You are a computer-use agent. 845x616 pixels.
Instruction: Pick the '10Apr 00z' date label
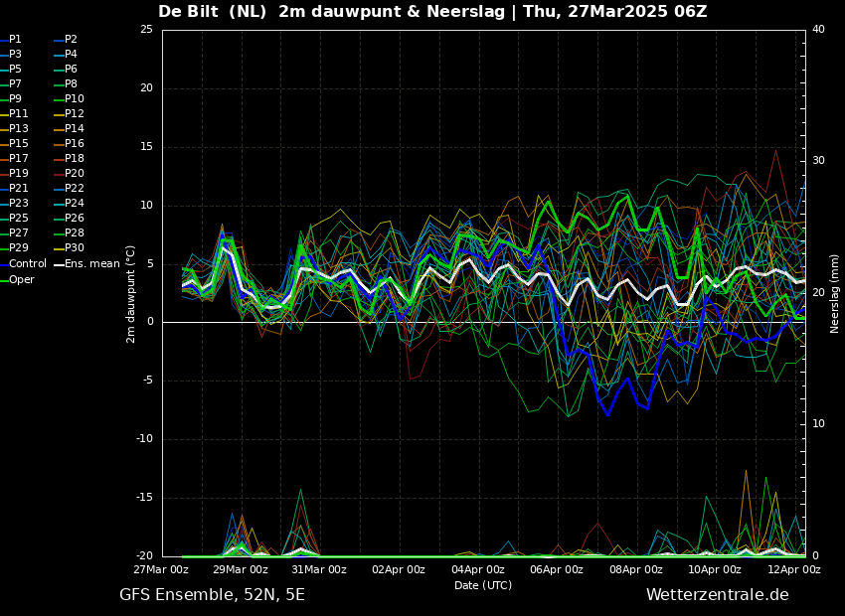[715, 569]
